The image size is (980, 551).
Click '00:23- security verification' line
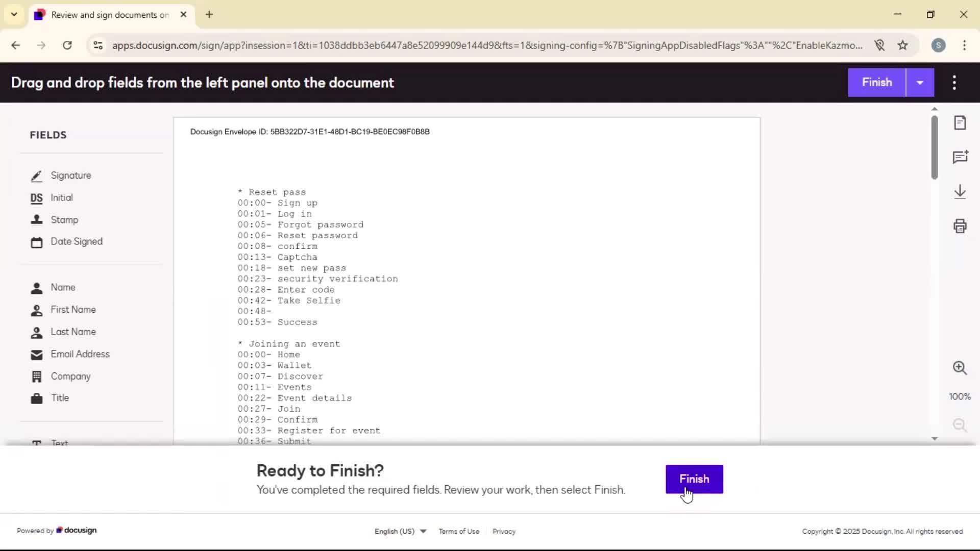317,279
